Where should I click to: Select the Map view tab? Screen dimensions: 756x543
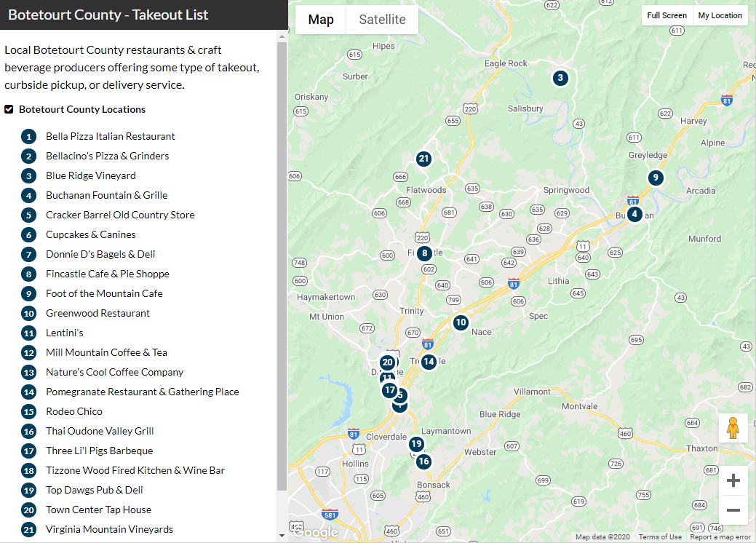320,20
